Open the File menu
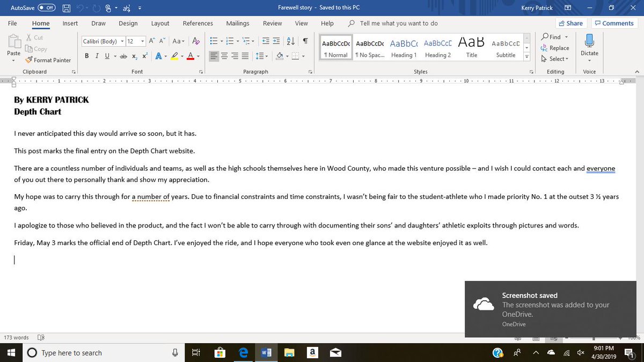The height and width of the screenshot is (362, 644). [12, 23]
